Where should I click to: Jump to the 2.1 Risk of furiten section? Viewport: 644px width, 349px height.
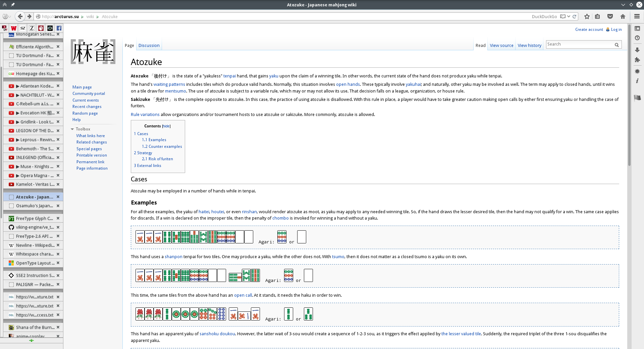point(157,159)
